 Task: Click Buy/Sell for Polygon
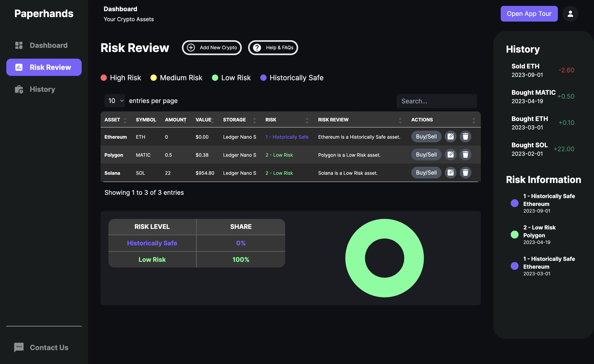(x=426, y=155)
